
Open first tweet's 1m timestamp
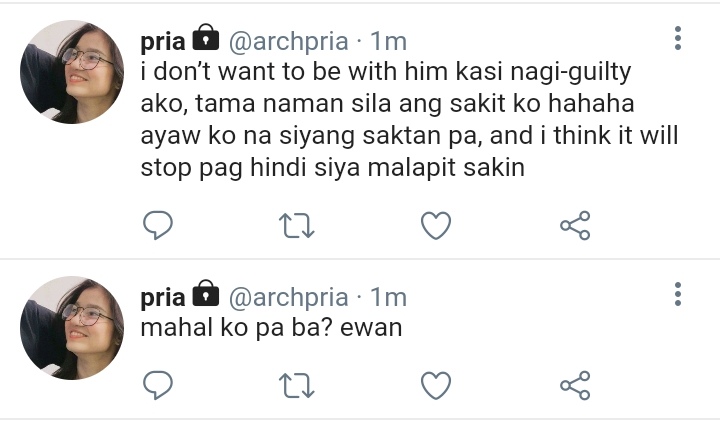[x=388, y=42]
